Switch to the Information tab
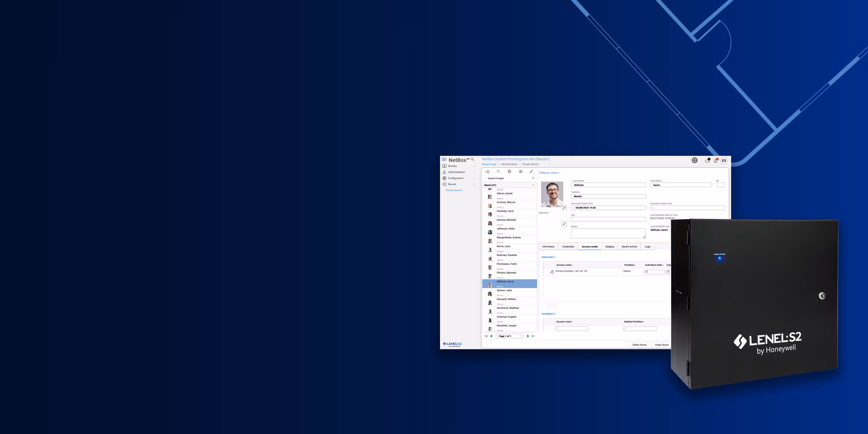Viewport: 868px width, 434px height. (x=548, y=247)
